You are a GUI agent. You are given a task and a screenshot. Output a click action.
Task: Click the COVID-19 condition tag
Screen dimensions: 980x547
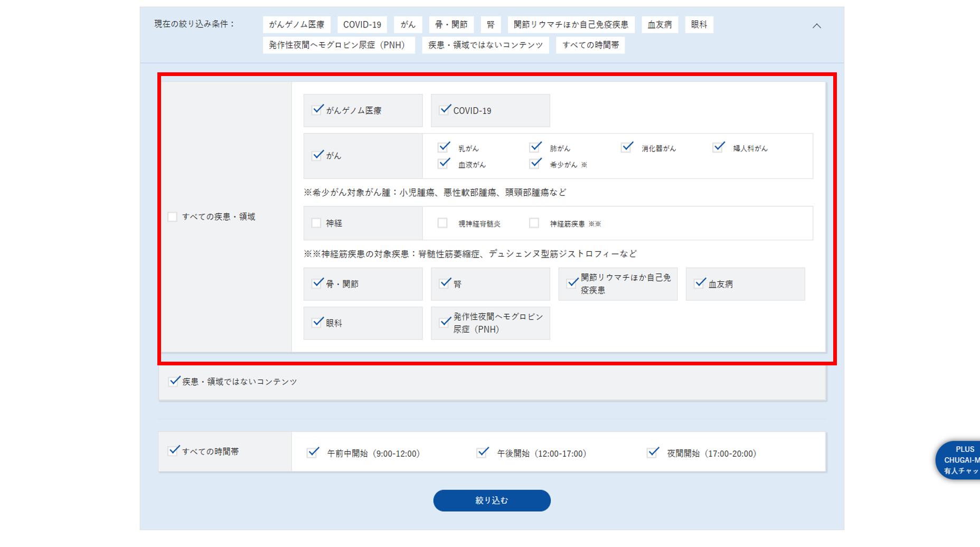point(362,24)
